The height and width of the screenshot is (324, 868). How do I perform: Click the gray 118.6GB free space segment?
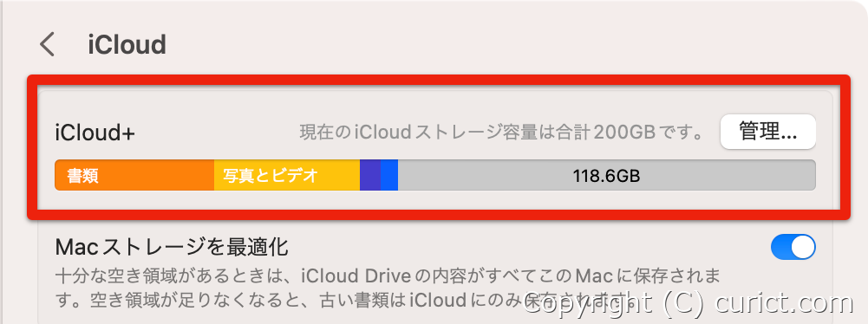[607, 175]
